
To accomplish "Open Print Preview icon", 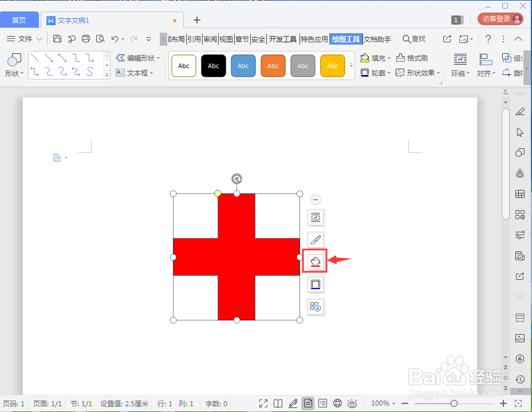I will 100,39.
